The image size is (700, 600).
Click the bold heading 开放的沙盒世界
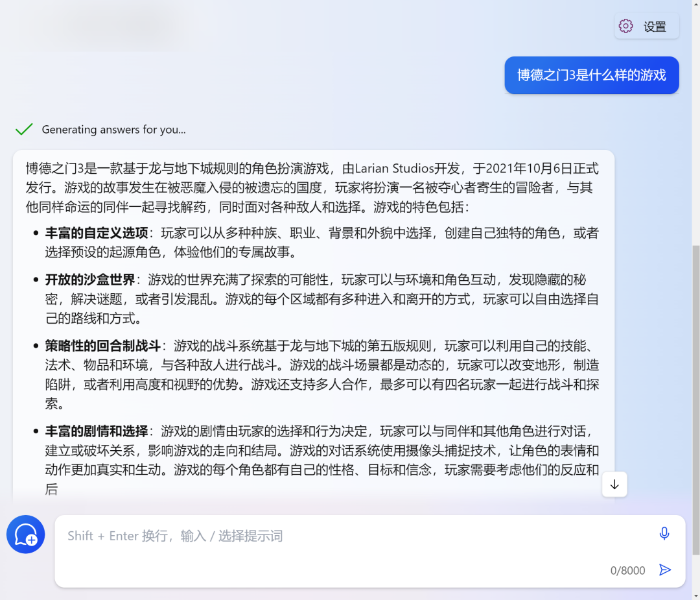(x=89, y=280)
